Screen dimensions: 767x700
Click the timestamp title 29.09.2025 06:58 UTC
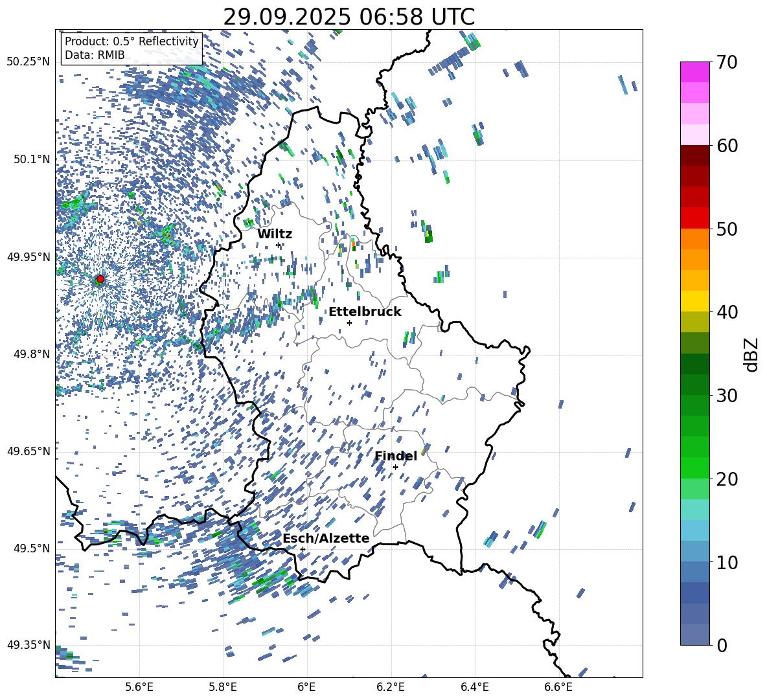[349, 16]
